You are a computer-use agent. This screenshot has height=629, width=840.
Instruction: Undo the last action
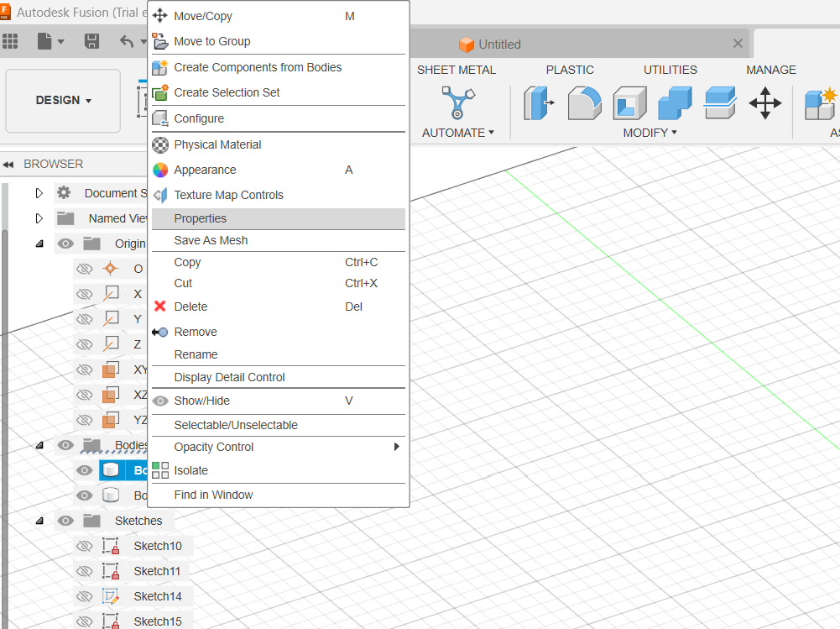(x=127, y=41)
